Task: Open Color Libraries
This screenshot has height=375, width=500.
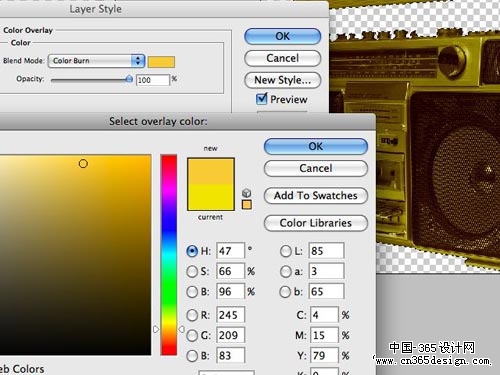Action: (x=316, y=223)
